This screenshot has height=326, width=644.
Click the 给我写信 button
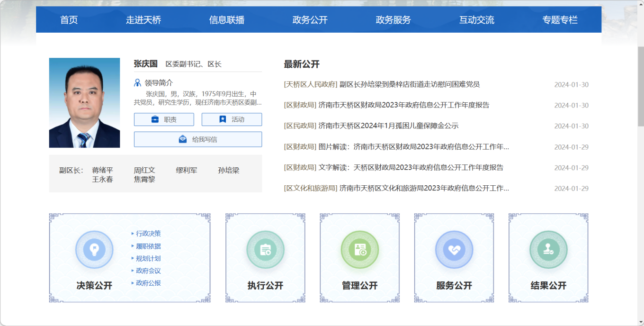[198, 139]
